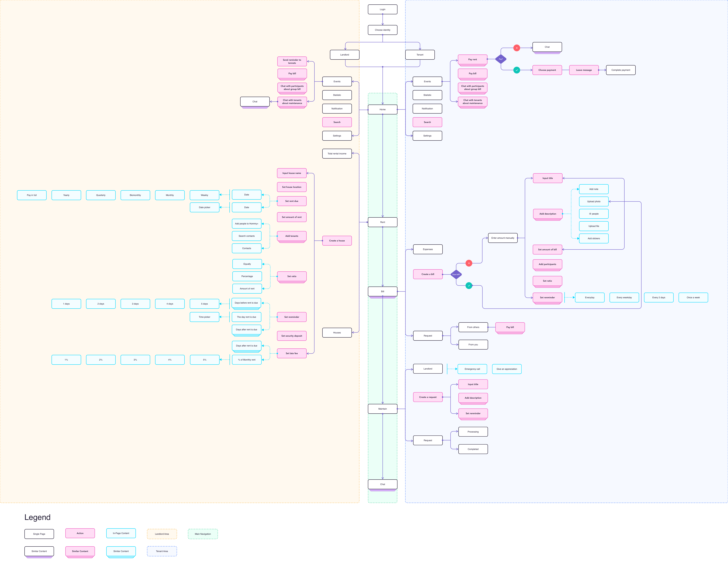Select the Percentage ratio option
The image size is (728, 569).
247,276
